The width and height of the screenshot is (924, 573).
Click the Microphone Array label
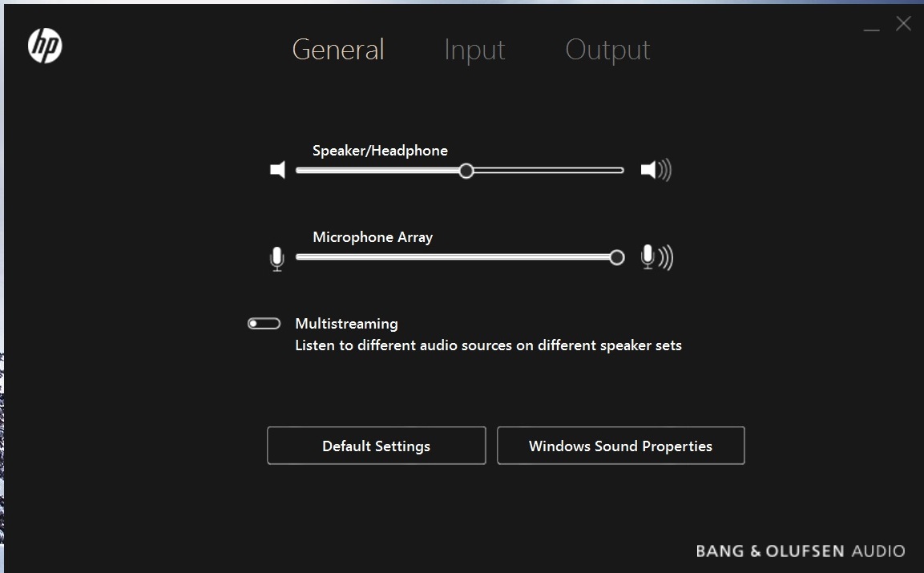[373, 237]
